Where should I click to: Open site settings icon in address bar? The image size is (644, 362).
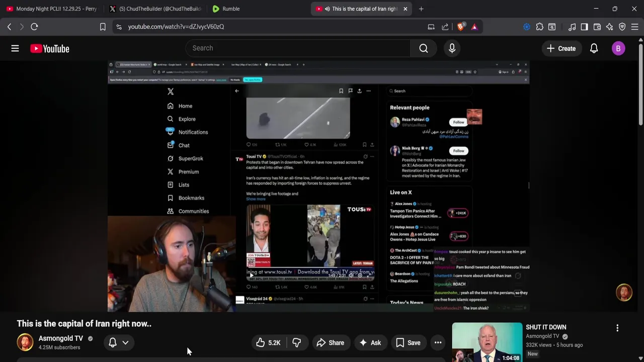point(119,27)
